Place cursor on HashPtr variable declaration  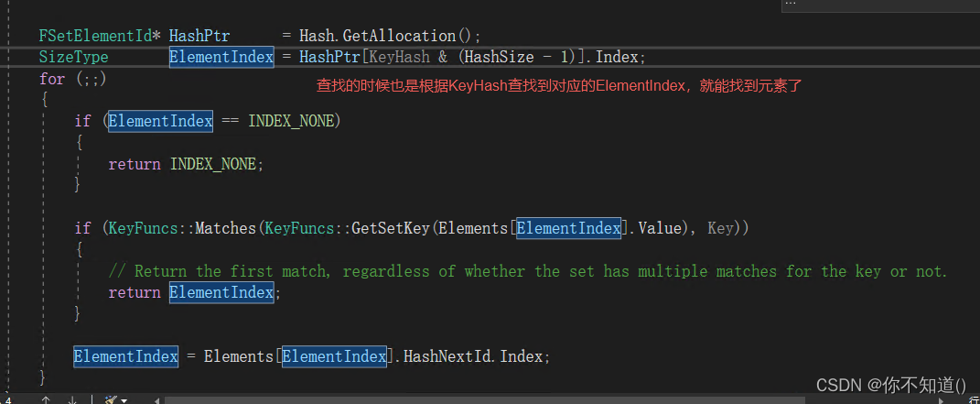[199, 36]
